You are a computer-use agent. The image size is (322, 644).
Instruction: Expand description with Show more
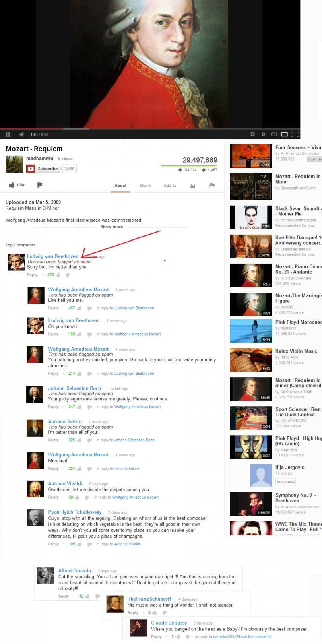tap(112, 227)
